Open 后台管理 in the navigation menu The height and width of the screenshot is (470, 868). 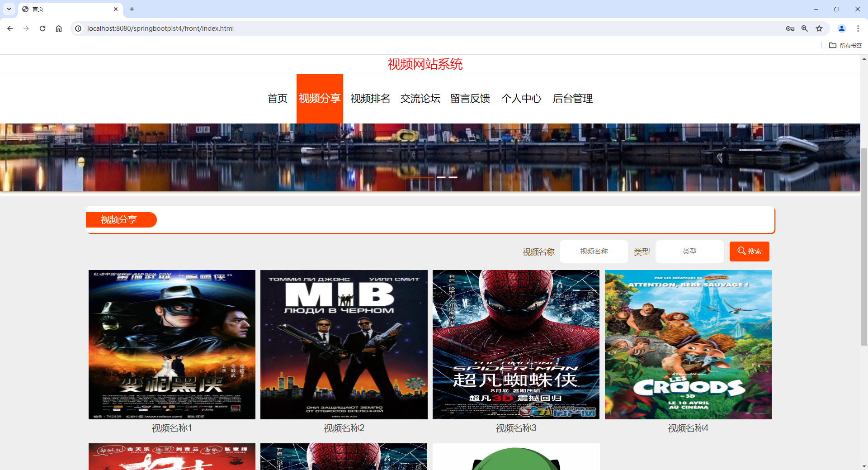[x=573, y=99]
